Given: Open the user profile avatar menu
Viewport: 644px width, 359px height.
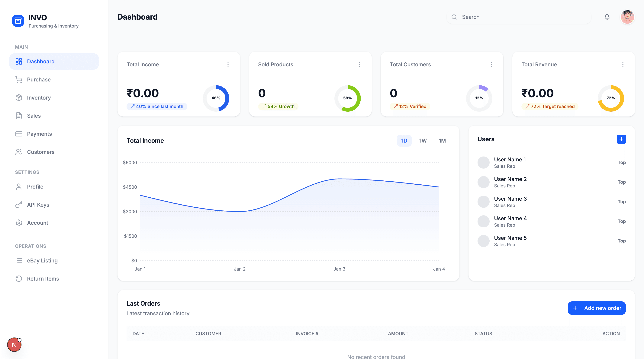Looking at the screenshot, I should [627, 17].
